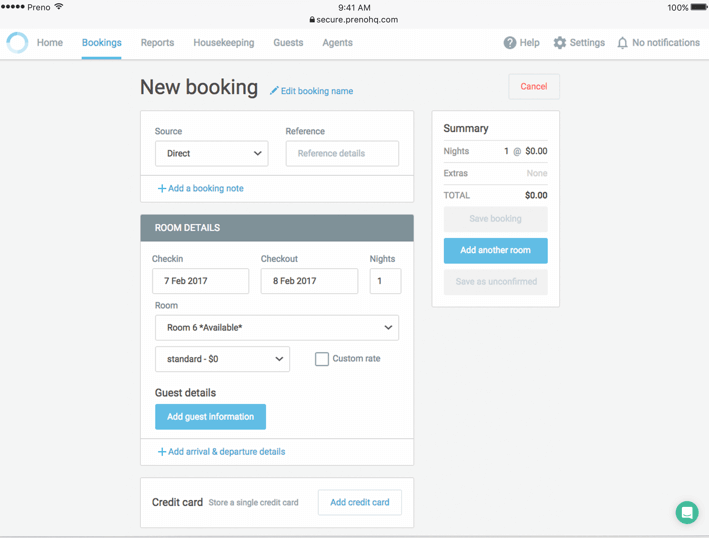Open Help via question mark icon

pyautogui.click(x=510, y=43)
